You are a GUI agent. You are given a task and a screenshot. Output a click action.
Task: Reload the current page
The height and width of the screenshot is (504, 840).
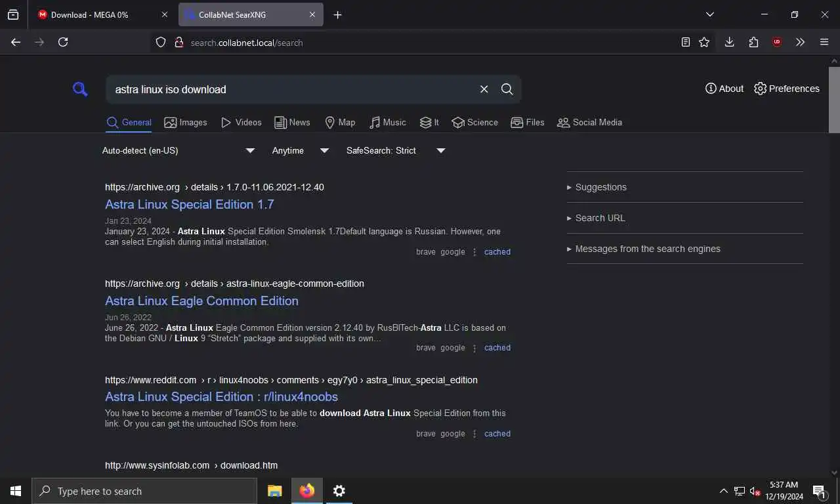tap(63, 42)
